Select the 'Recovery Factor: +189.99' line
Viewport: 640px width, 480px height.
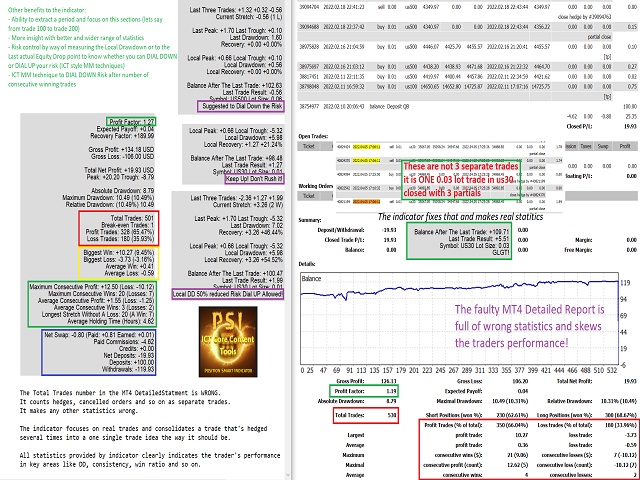(x=122, y=136)
